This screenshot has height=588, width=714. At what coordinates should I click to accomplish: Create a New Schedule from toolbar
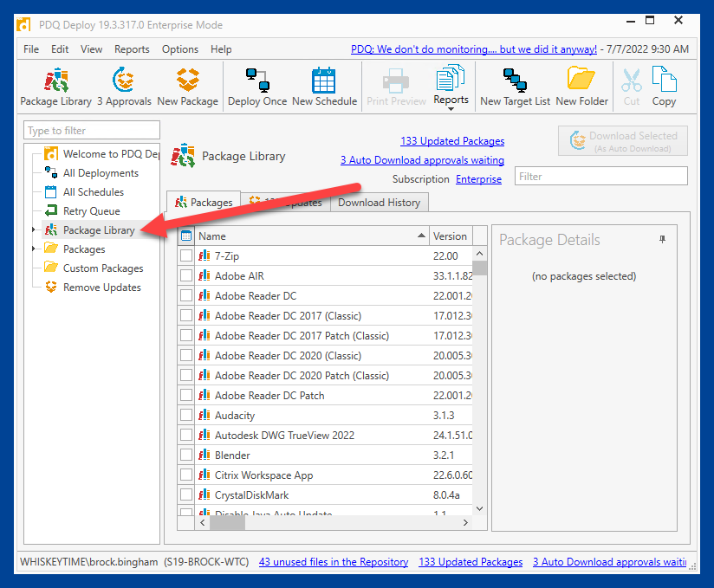coord(324,87)
